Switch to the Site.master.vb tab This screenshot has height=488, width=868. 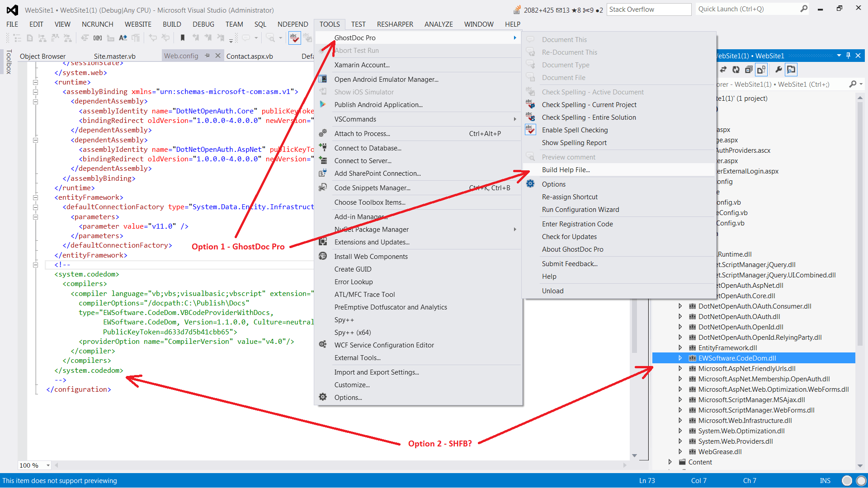(115, 56)
